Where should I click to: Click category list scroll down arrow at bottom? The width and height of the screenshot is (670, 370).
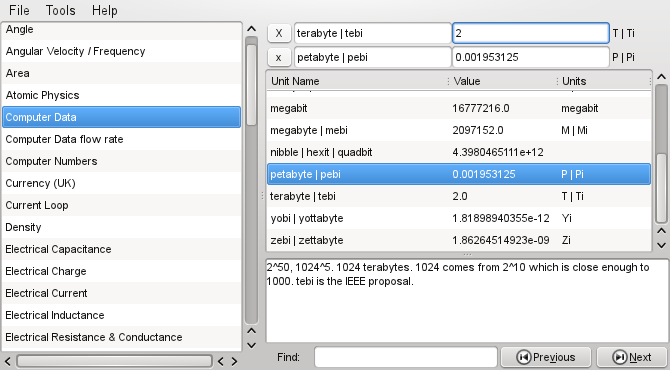[252, 345]
